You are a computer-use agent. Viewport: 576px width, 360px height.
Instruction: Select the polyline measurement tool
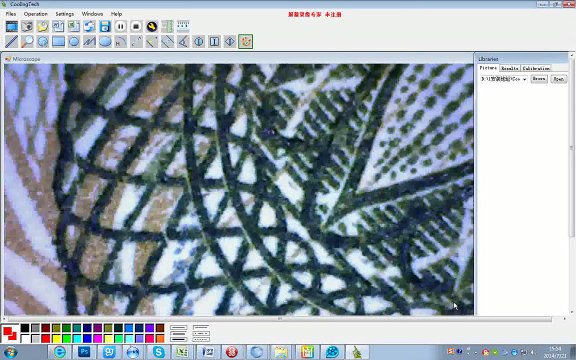[89, 42]
